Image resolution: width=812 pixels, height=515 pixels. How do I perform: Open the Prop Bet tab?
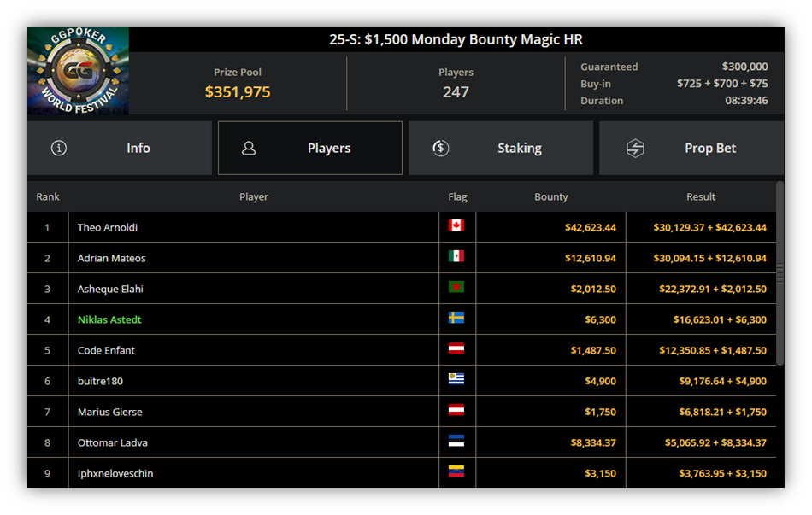click(x=691, y=148)
